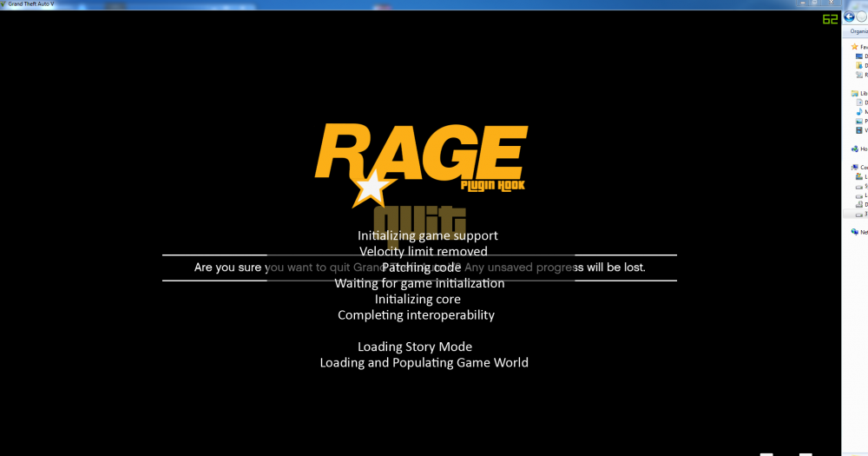Open Music library in Explorer sidebar
This screenshot has height=456, width=868.
[x=863, y=112]
